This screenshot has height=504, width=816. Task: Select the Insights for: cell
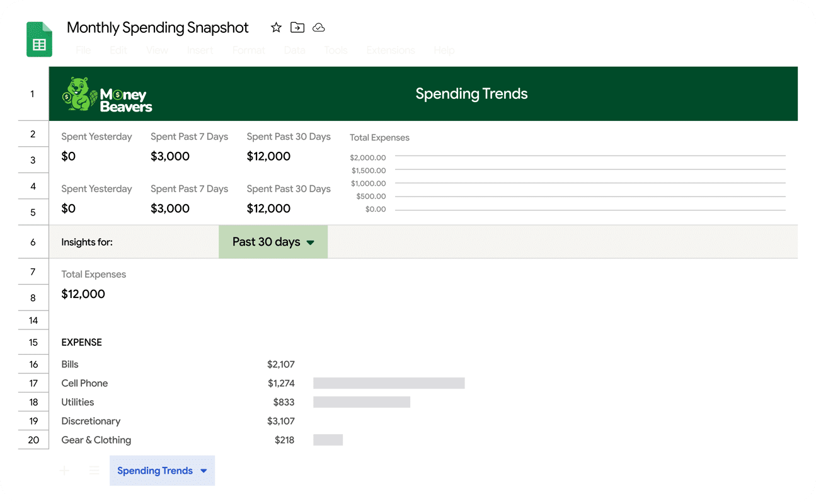point(87,242)
